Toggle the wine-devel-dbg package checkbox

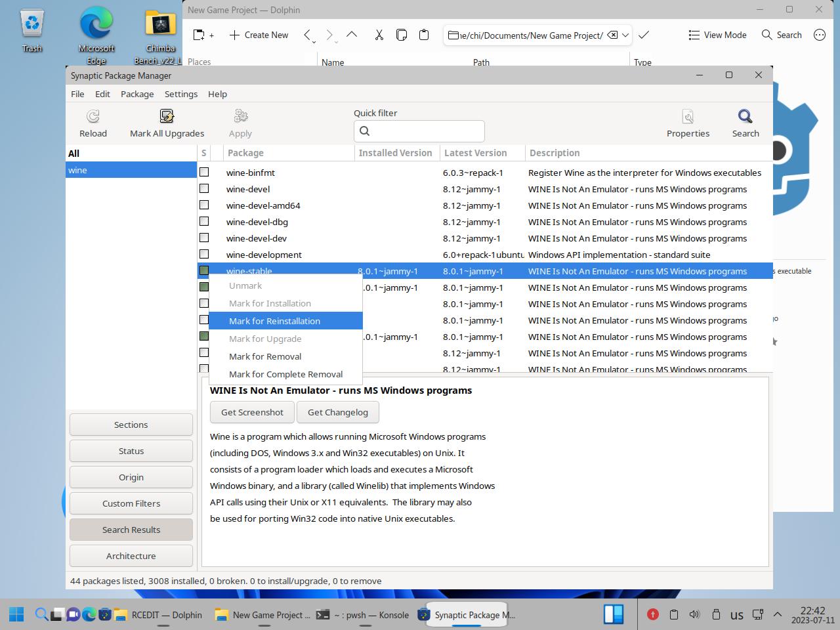pos(204,222)
